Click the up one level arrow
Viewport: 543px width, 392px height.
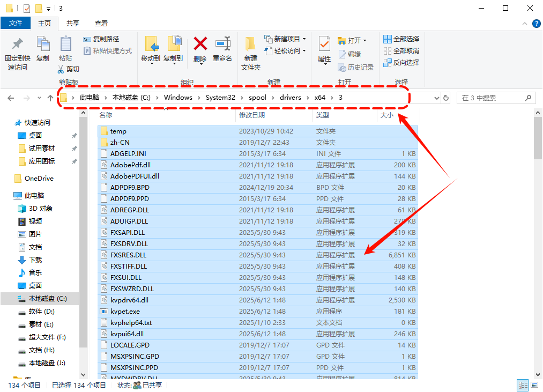tap(50, 98)
